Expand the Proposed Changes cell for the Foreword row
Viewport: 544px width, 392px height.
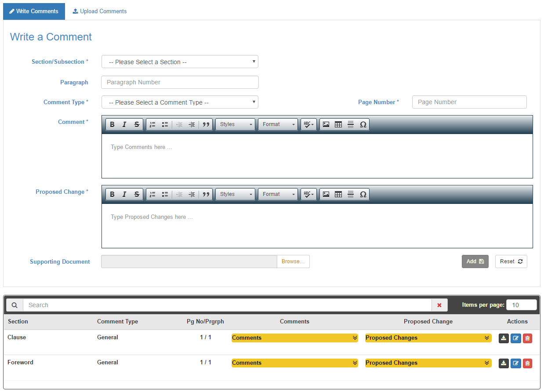click(486, 363)
